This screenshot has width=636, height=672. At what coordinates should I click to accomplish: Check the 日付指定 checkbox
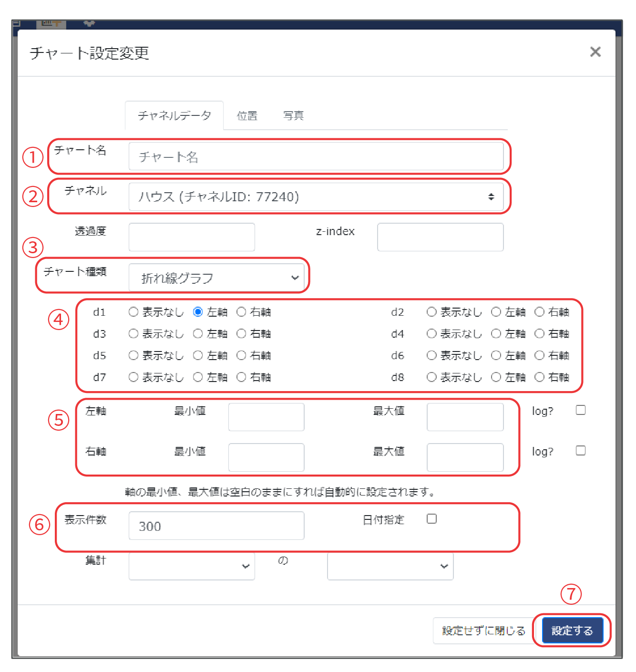[x=431, y=519]
